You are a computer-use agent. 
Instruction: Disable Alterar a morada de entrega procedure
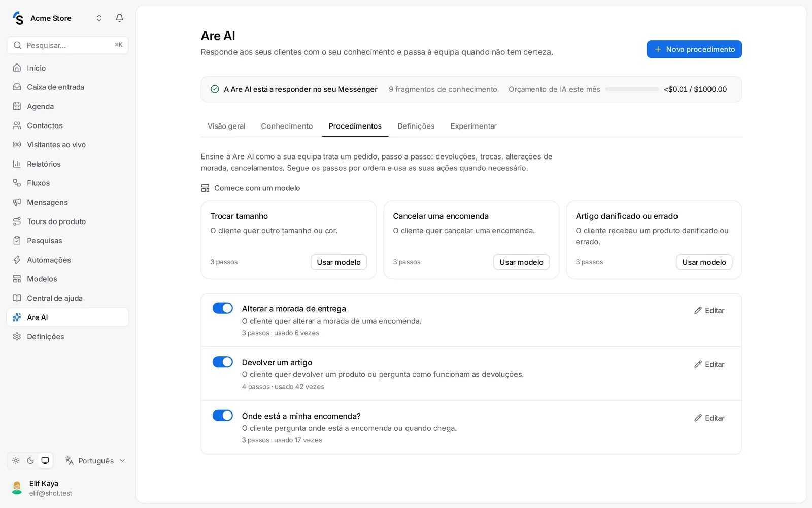point(222,308)
